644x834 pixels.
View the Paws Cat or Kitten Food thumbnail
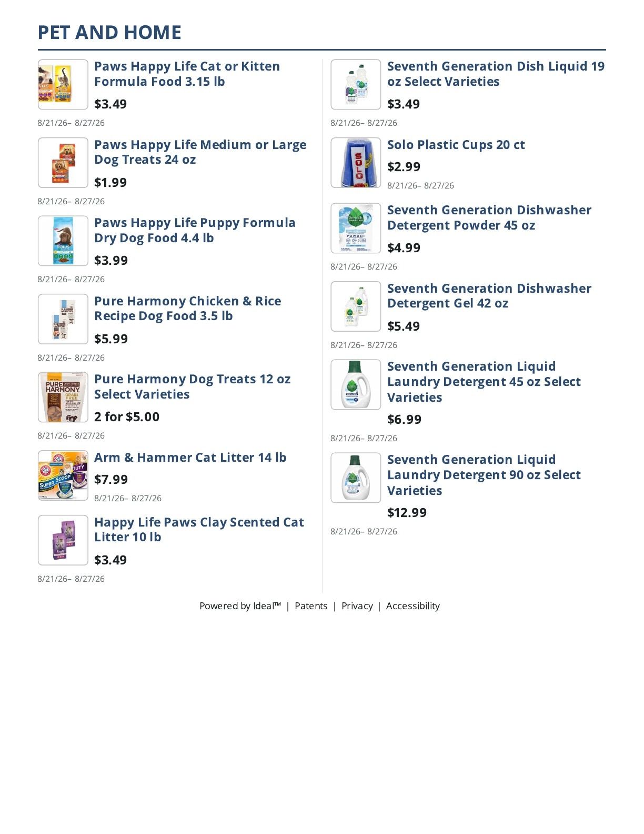[x=63, y=84]
